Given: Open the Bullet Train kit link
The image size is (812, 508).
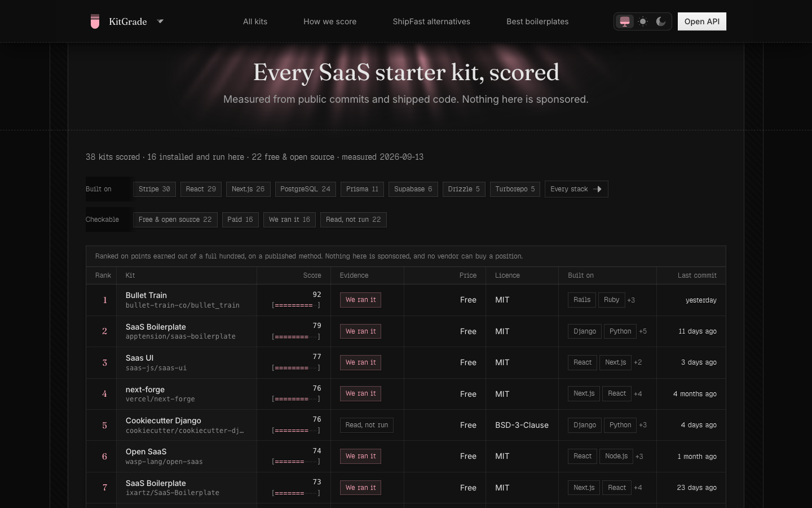Looking at the screenshot, I should [x=146, y=295].
